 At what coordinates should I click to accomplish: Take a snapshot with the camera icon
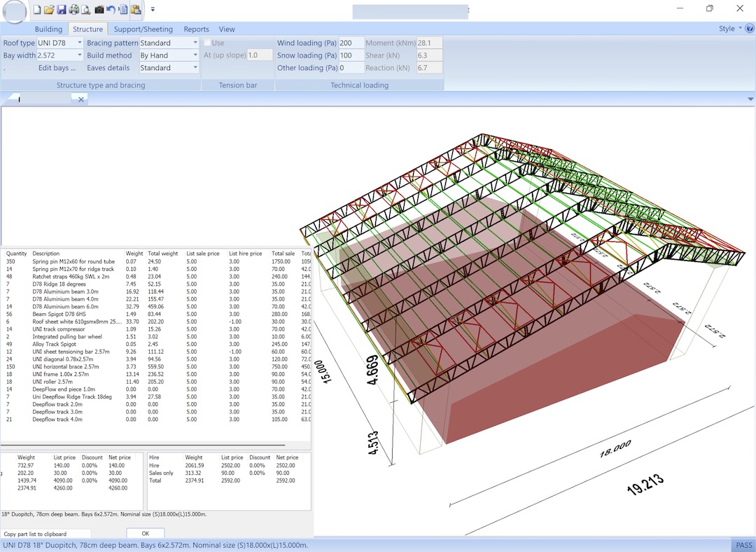click(x=99, y=10)
